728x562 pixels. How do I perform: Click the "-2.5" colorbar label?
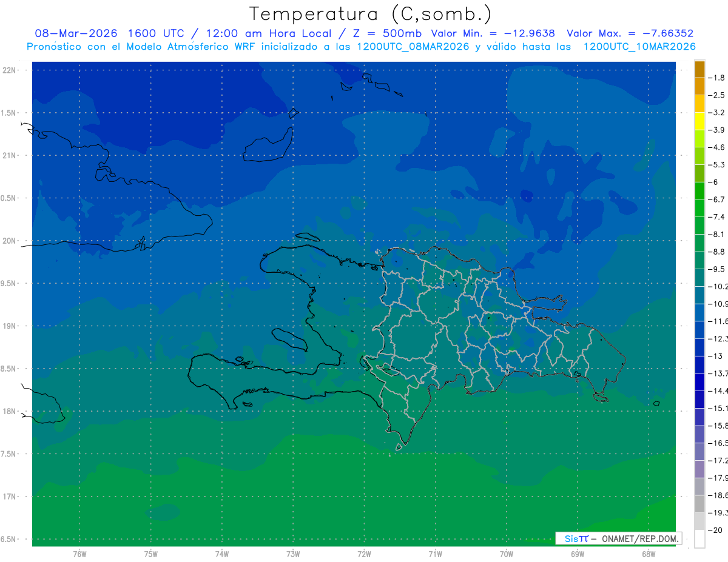(717, 95)
